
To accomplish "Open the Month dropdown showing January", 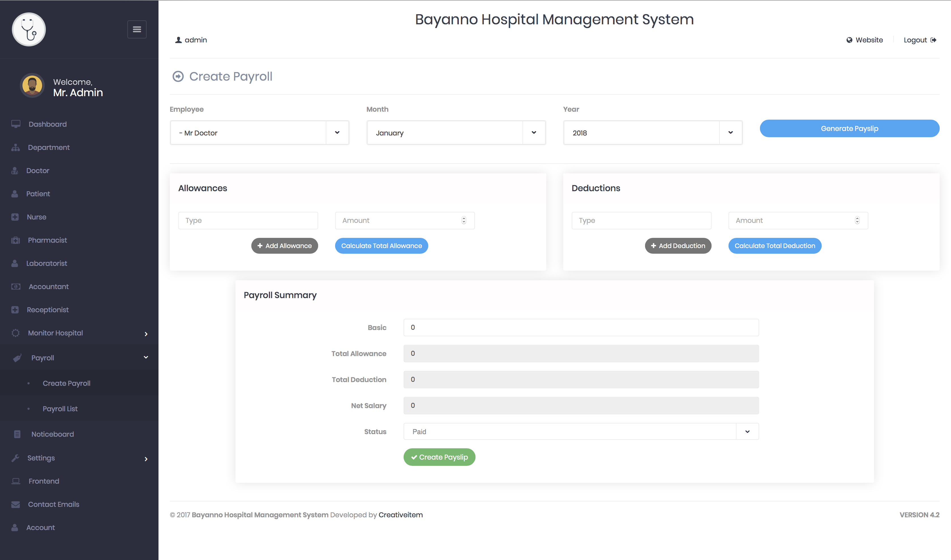I will click(456, 133).
